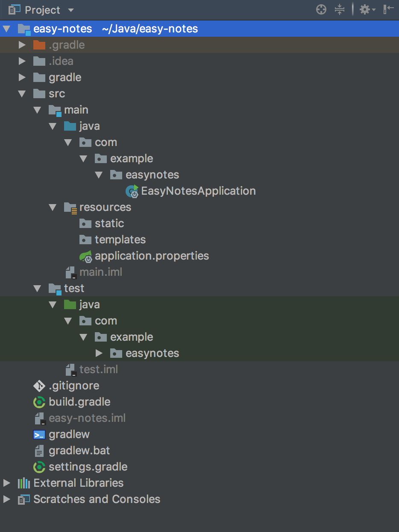Click the application.properties Spring leaf icon
The height and width of the screenshot is (532, 399).
(85, 256)
